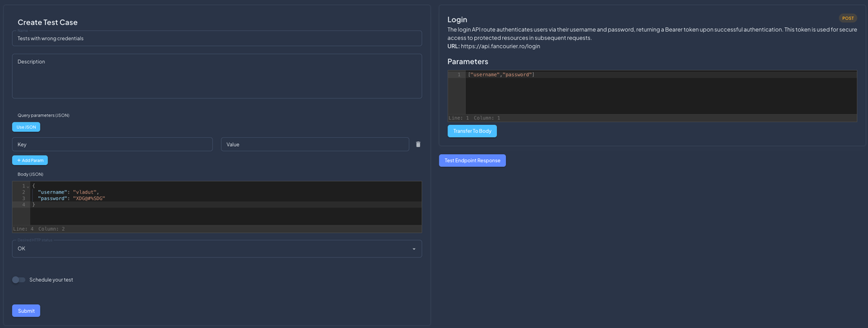Viewport: 868px width, 328px height.
Task: Click the Use JSON button
Action: [26, 127]
